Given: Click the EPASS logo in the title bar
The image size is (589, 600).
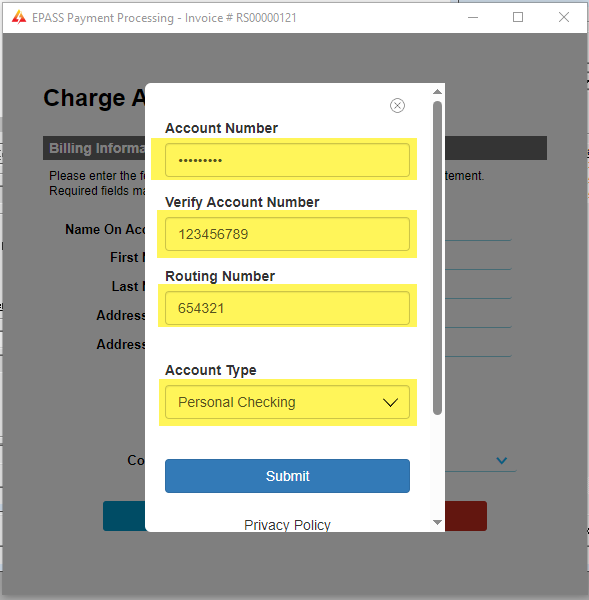Looking at the screenshot, I should pos(19,17).
